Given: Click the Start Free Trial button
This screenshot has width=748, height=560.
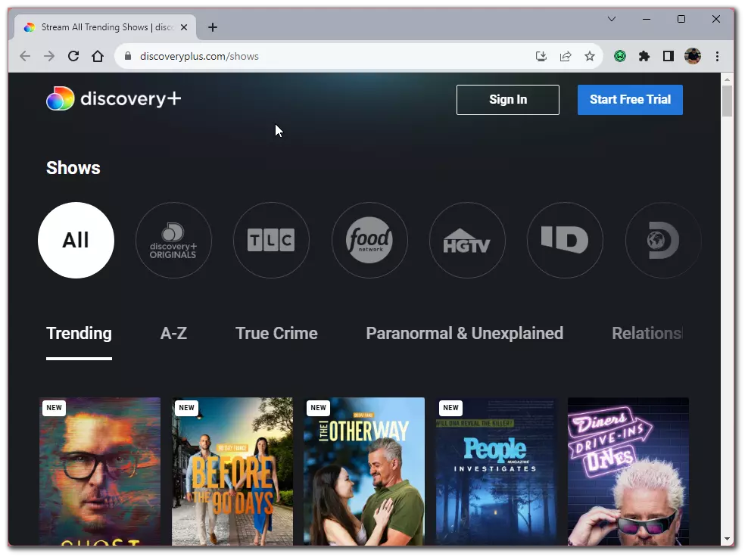Looking at the screenshot, I should click(x=630, y=100).
